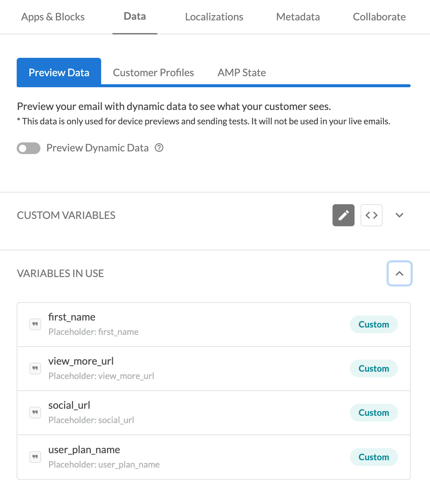Collapse the Variables in Use section
The image size is (430, 504).
tap(399, 273)
